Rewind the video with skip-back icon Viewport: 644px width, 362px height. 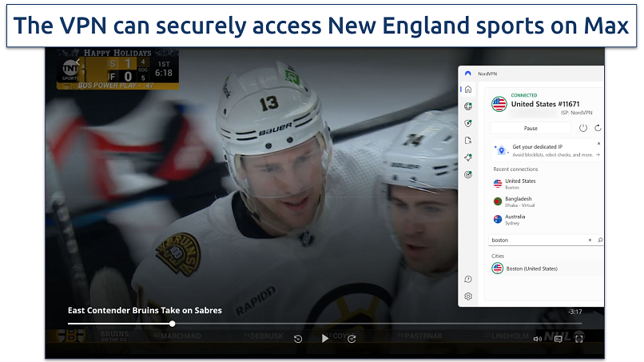click(298, 339)
